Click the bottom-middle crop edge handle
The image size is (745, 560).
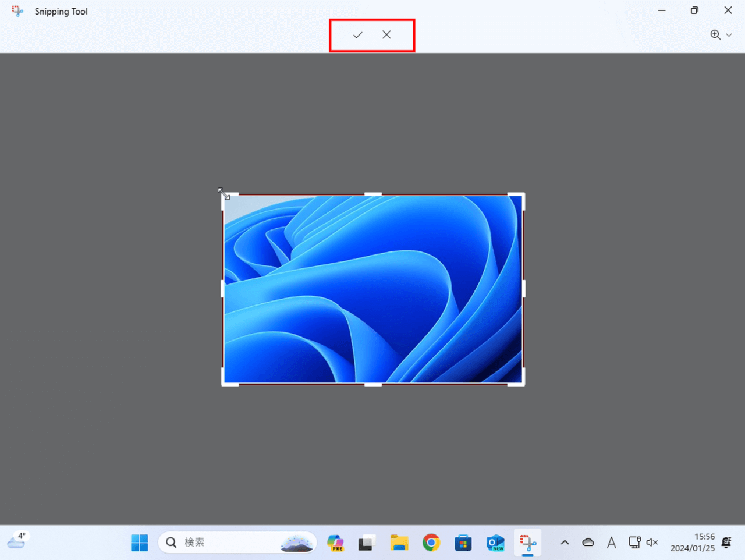point(373,384)
